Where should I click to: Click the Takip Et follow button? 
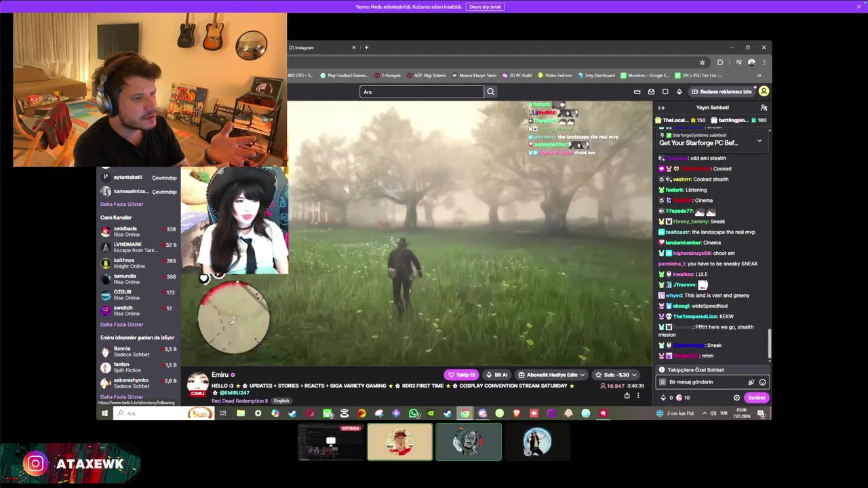pyautogui.click(x=462, y=375)
